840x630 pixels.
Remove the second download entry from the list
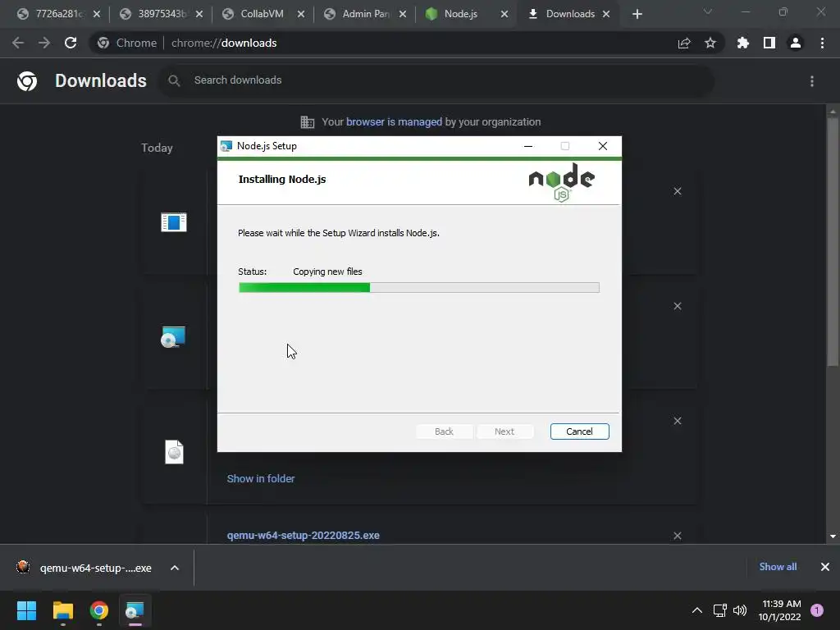[678, 306]
